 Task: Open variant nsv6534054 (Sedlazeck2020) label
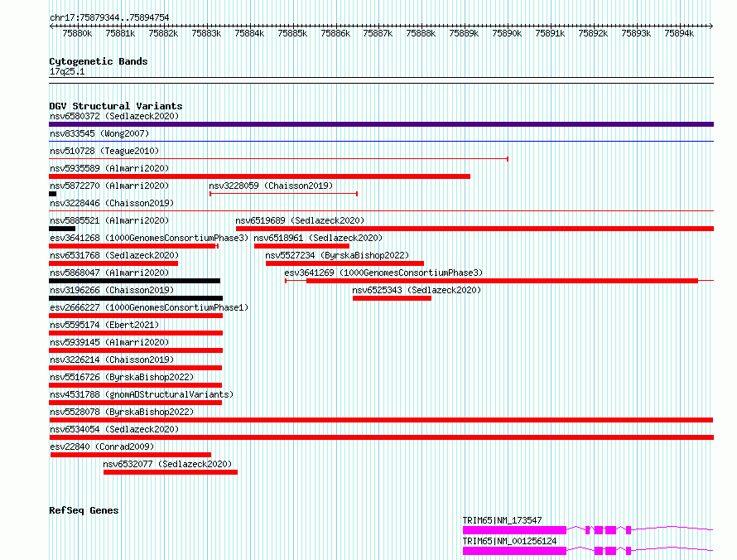[x=114, y=429]
